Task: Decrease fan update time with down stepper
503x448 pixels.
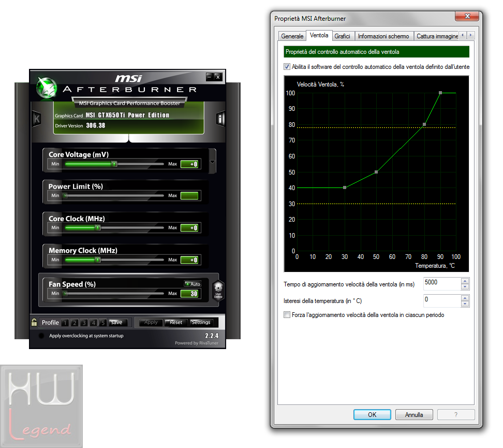Action: (x=465, y=287)
